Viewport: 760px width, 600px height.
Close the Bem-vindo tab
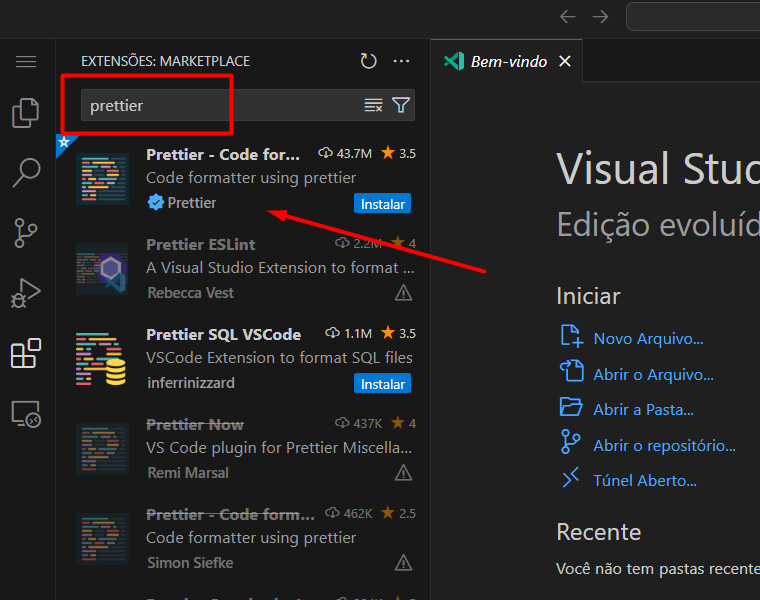[565, 62]
